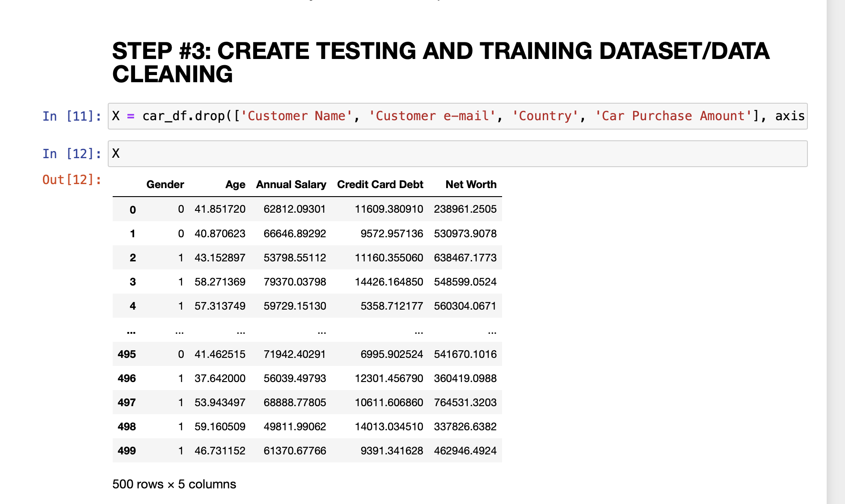
Task: Click the '500 rows × 5 columns' summary text
Action: point(174,484)
